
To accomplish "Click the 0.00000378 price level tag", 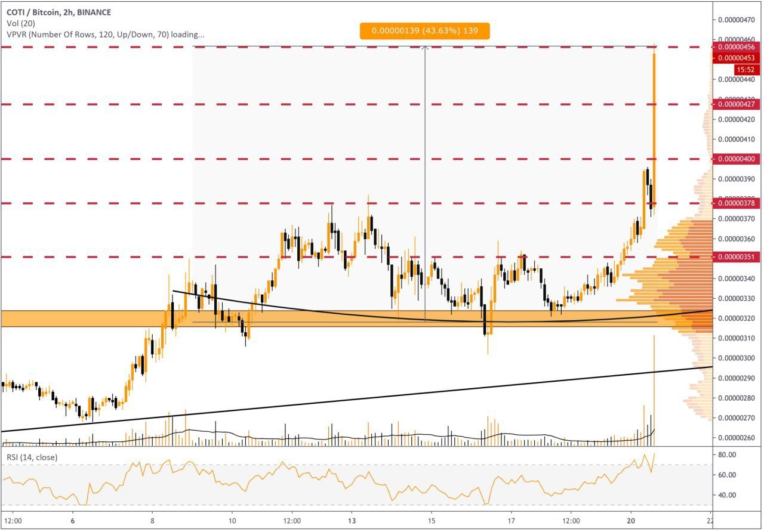I will (737, 203).
